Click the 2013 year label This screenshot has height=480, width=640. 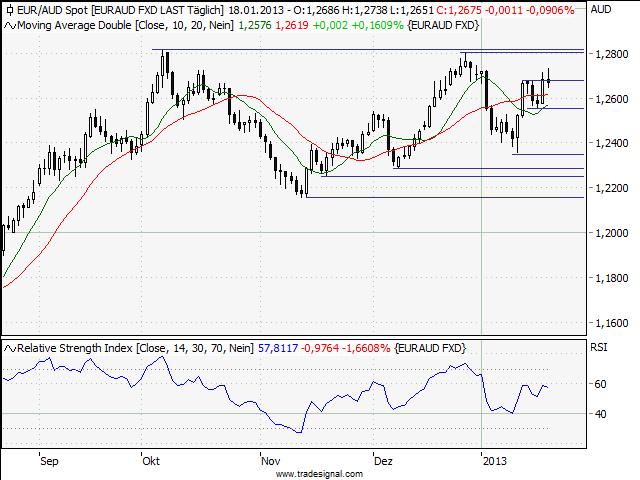[x=495, y=462]
